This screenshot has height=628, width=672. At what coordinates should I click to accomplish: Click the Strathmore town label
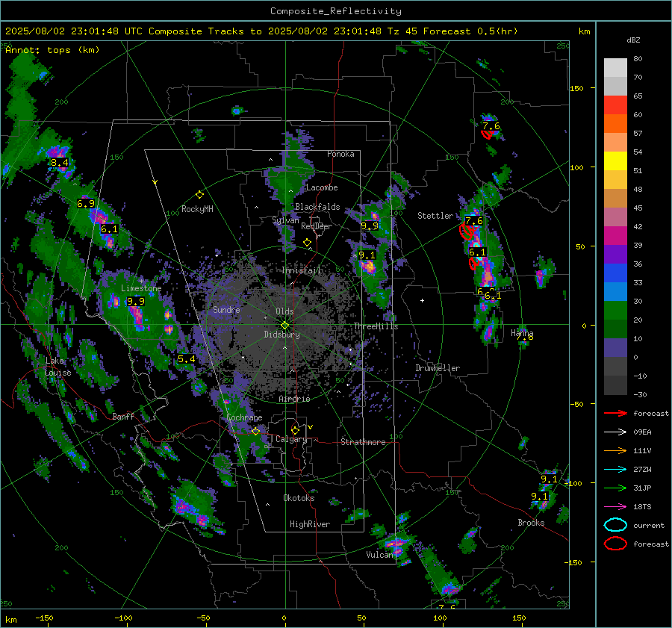(x=363, y=442)
